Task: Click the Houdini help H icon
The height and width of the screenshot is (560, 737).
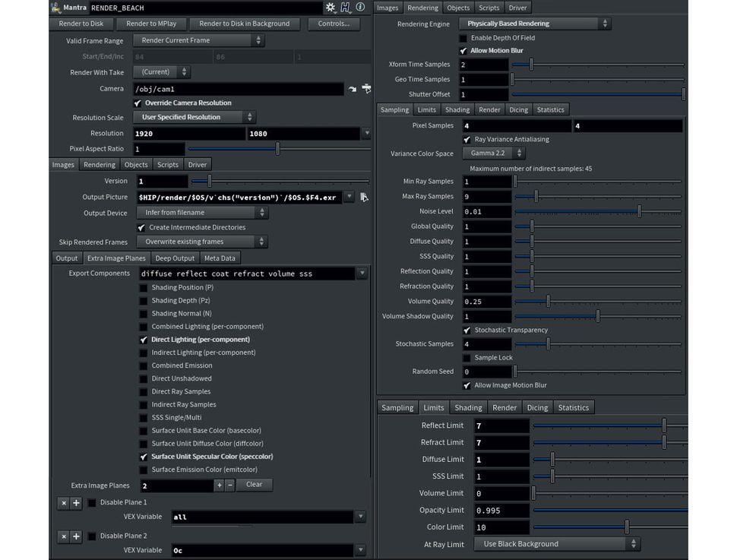Action: 346,8
